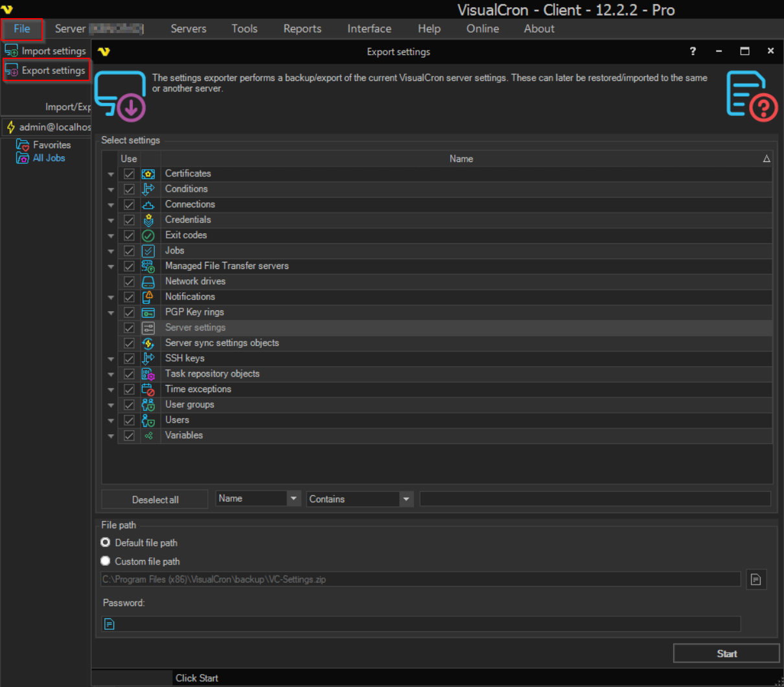Click the help document icon with question mark
The image size is (784, 687).
pyautogui.click(x=751, y=97)
